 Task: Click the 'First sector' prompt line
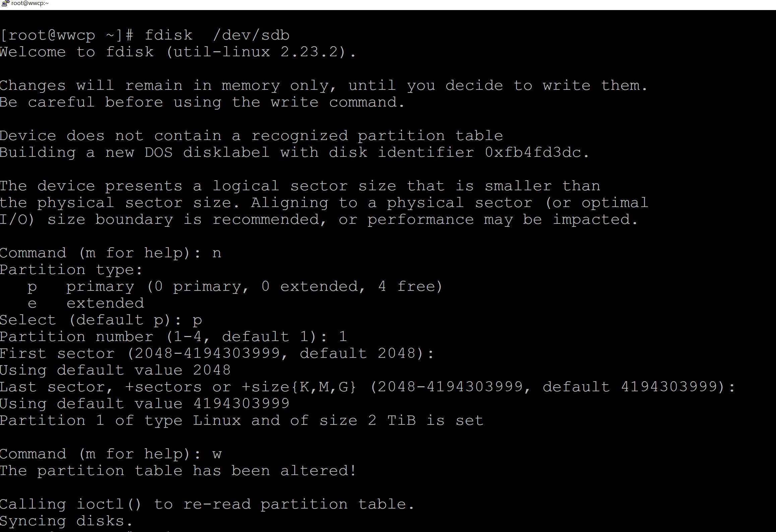click(217, 353)
